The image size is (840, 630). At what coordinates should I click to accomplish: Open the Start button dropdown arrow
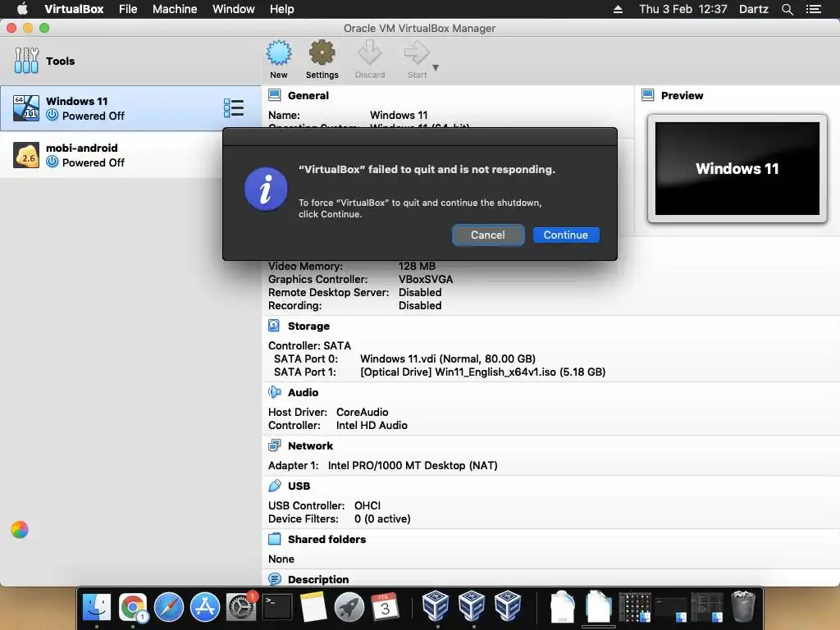tap(436, 67)
